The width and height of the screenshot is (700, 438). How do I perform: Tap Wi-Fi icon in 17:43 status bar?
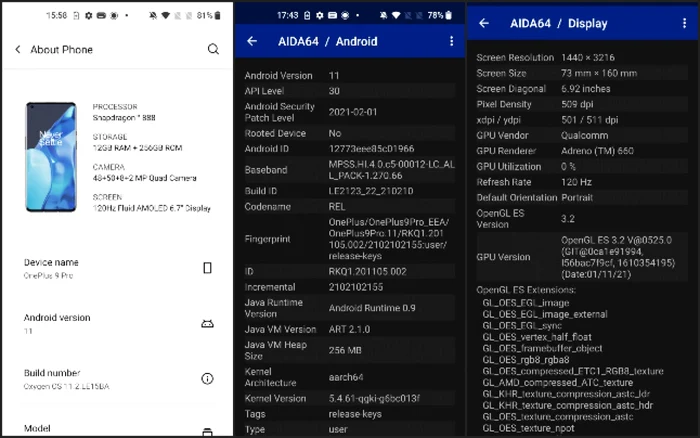click(x=396, y=16)
